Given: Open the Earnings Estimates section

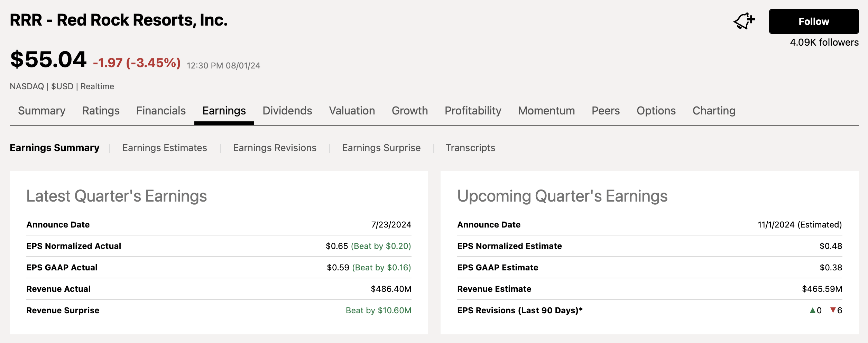Looking at the screenshot, I should [x=165, y=148].
